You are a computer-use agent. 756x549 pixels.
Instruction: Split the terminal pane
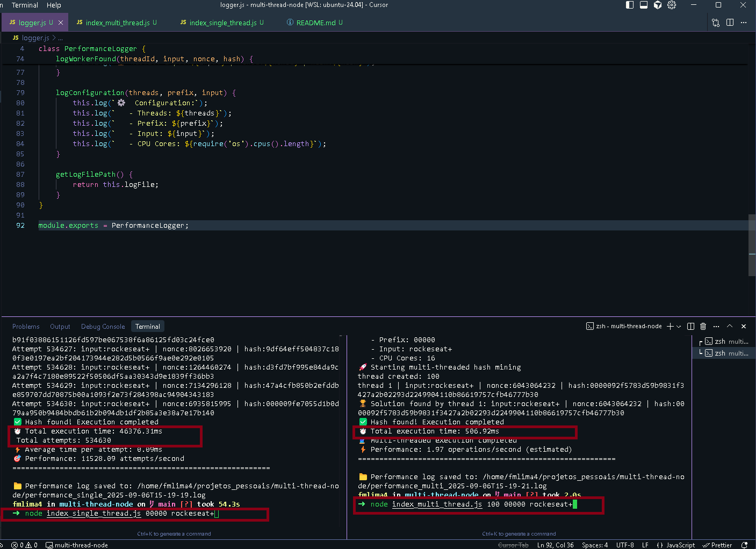691,326
